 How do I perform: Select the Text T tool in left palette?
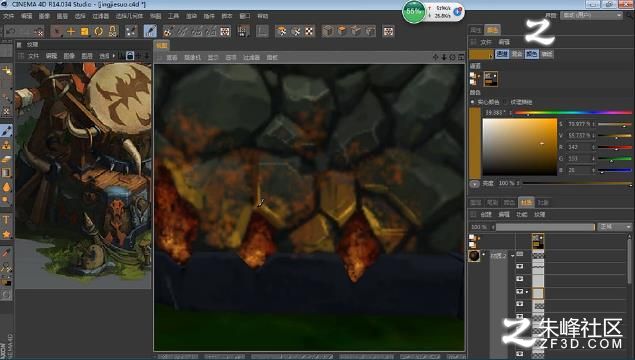[x=6, y=220]
